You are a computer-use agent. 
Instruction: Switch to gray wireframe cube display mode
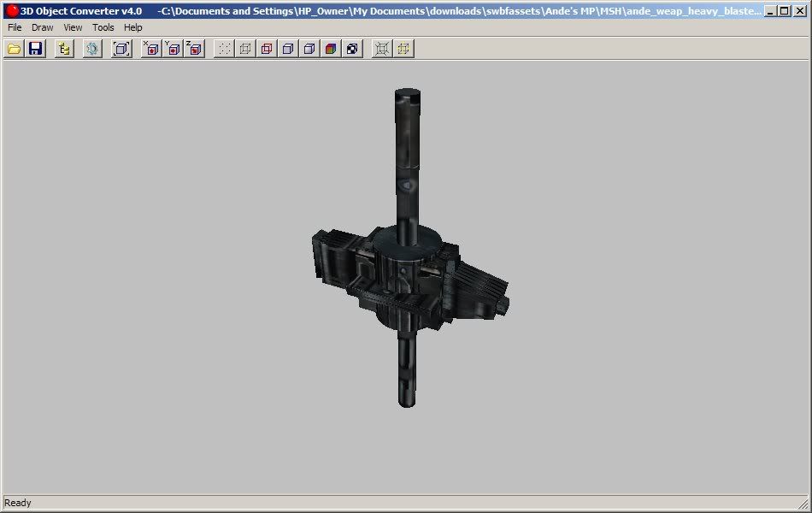tap(245, 49)
